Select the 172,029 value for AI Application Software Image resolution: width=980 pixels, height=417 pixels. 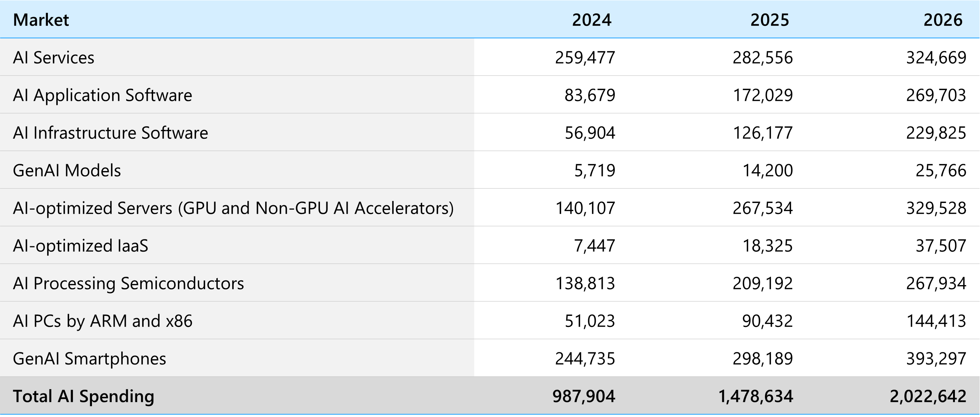763,95
